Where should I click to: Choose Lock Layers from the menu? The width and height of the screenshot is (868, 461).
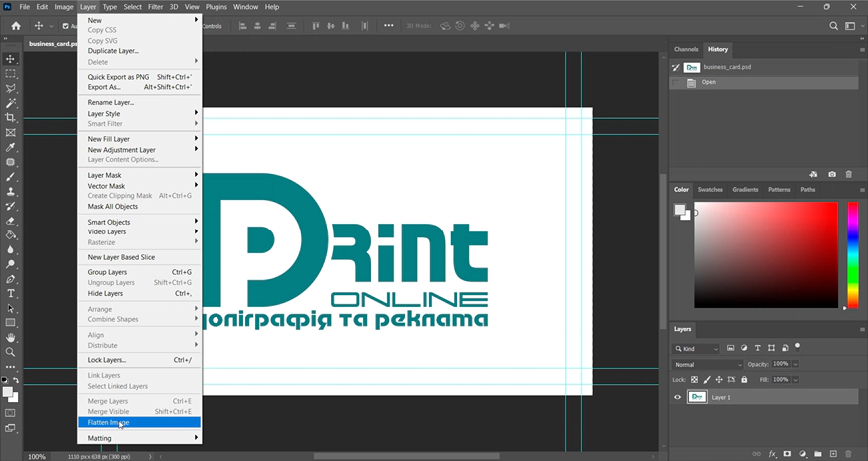[x=140, y=360]
